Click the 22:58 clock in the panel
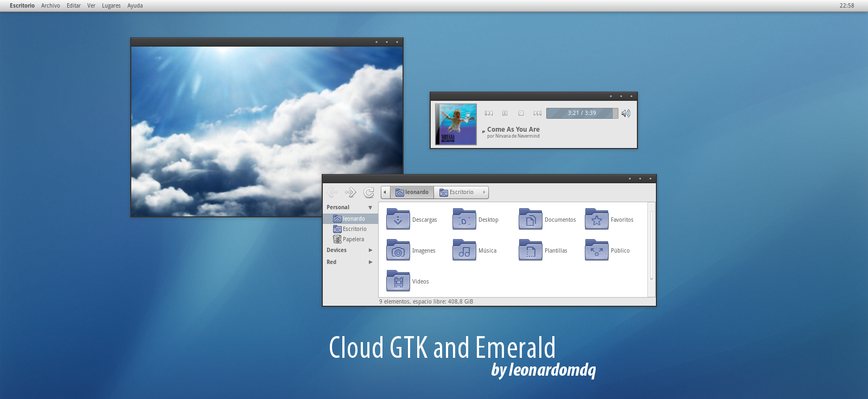The width and height of the screenshot is (868, 399). coord(847,5)
